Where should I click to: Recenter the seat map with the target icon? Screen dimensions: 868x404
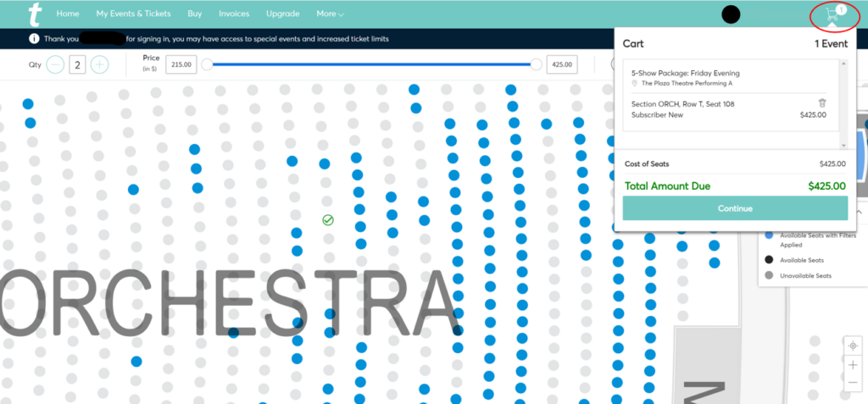coord(853,346)
